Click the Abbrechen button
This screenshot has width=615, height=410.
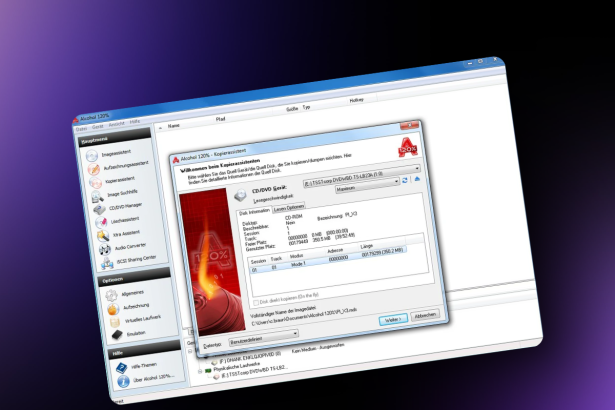click(425, 315)
